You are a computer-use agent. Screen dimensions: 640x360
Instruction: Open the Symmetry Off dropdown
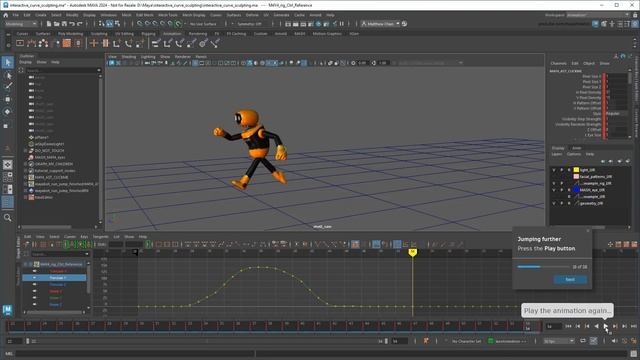click(x=251, y=24)
